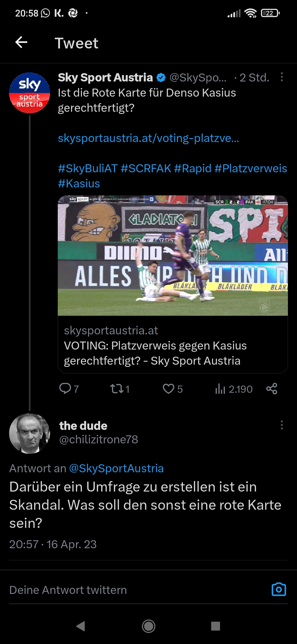The width and height of the screenshot is (297, 644).
Task: Share the tweet via share icon
Action: click(x=272, y=389)
